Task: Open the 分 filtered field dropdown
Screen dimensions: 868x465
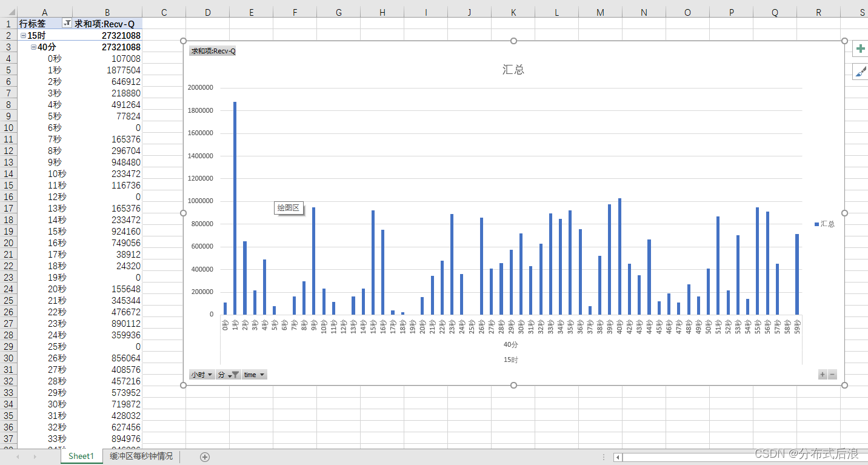Action: (x=229, y=375)
